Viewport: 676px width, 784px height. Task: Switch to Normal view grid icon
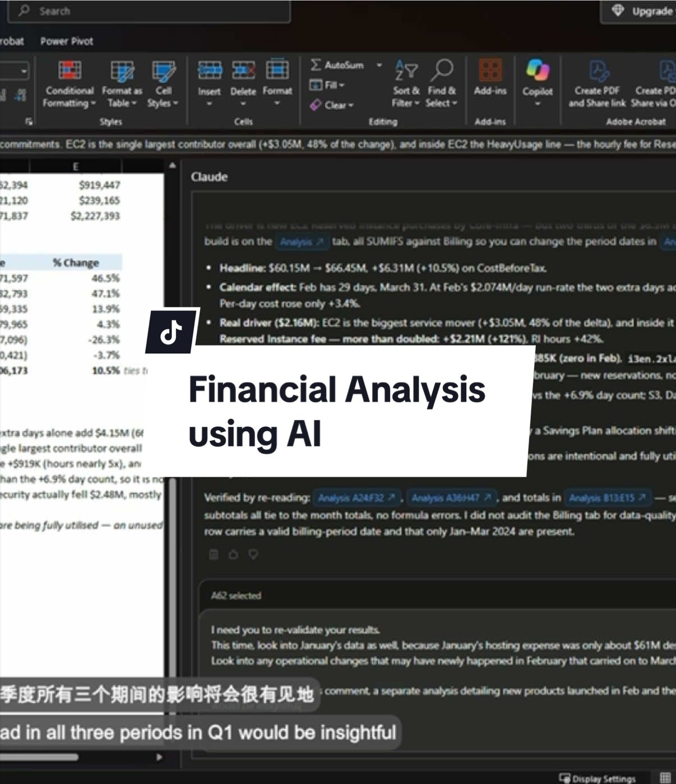coord(665,778)
